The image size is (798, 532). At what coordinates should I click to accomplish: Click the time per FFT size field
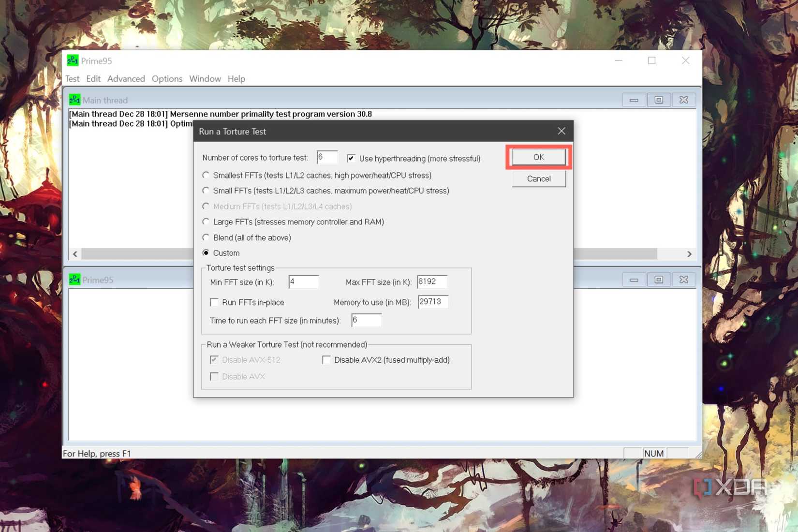pyautogui.click(x=366, y=320)
